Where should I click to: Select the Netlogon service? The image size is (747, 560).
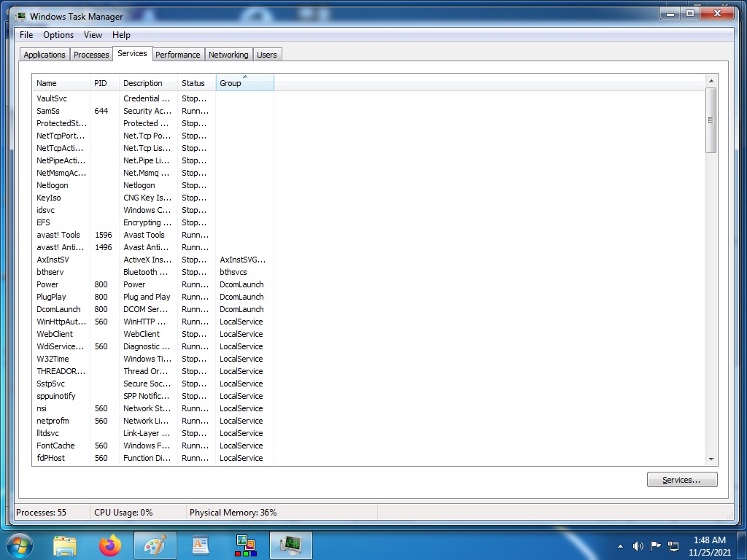click(53, 185)
